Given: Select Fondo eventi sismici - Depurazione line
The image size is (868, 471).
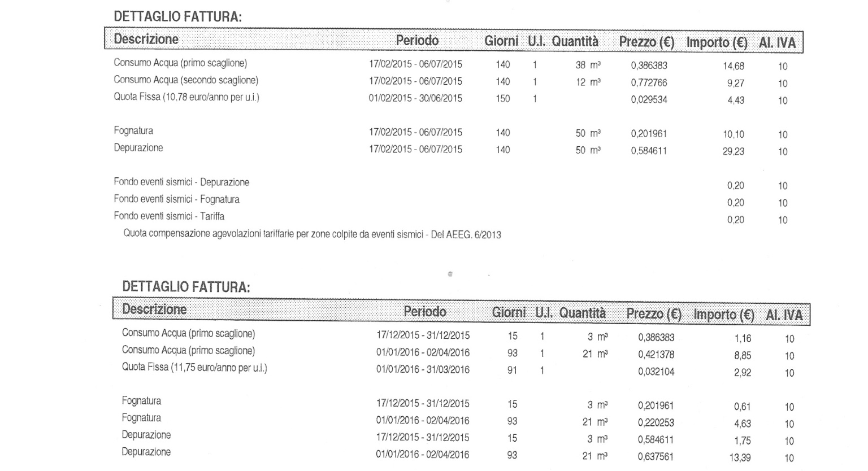Looking at the screenshot, I should (181, 182).
